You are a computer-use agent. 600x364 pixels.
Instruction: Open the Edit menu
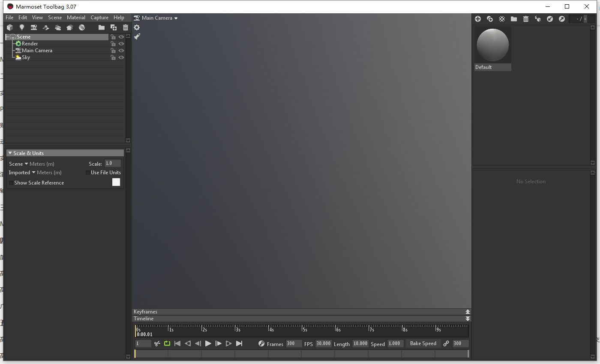coord(23,18)
